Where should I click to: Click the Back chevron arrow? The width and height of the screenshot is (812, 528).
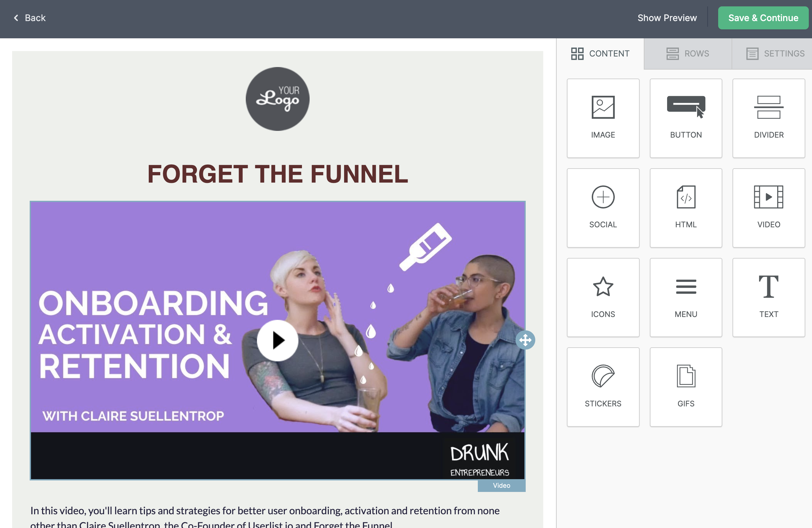pos(16,18)
